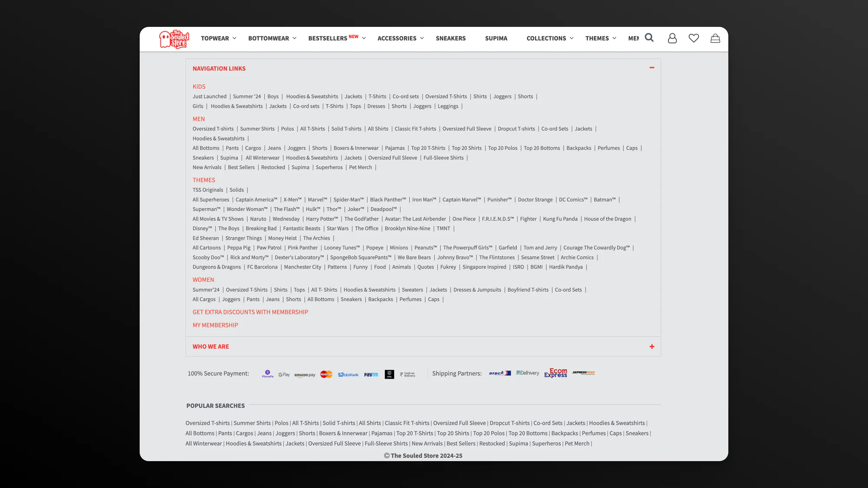This screenshot has height=488, width=868.
Task: Click the Ecom Express logo
Action: click(556, 373)
